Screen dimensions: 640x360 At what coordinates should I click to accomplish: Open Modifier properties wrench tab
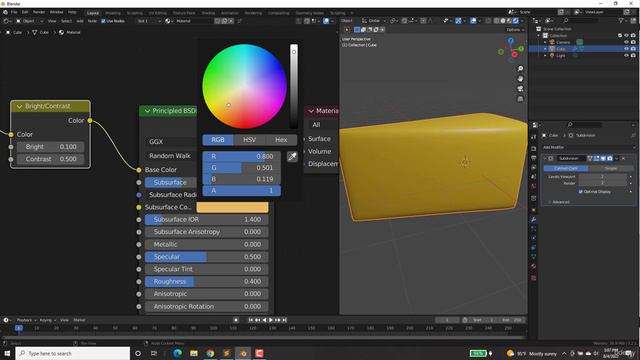pos(533,220)
